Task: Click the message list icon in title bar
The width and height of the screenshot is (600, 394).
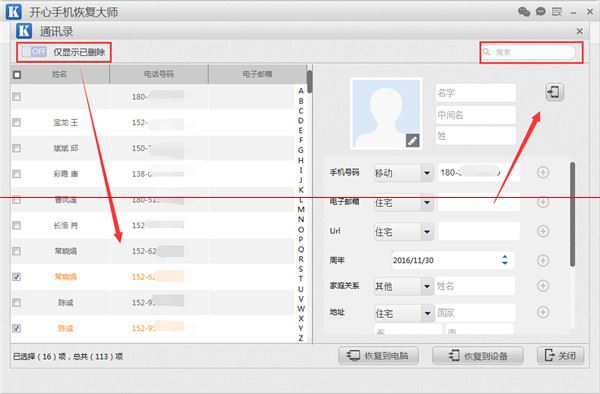Action: [x=557, y=12]
